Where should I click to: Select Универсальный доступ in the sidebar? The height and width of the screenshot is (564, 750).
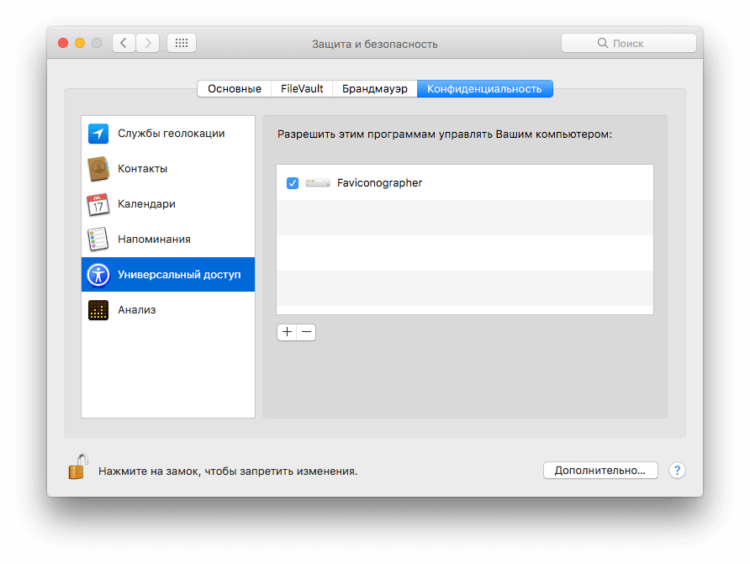[x=168, y=275]
